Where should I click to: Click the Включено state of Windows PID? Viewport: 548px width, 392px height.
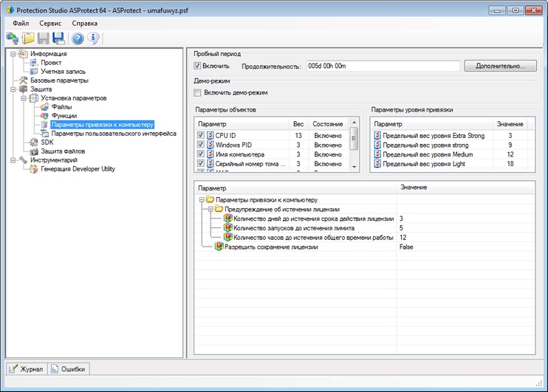[328, 145]
